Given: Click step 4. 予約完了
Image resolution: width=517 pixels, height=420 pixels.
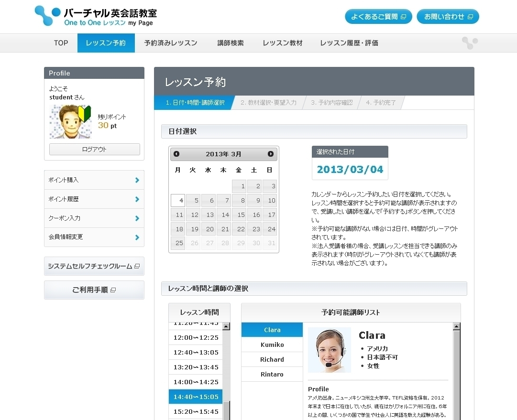Looking at the screenshot, I should [381, 102].
